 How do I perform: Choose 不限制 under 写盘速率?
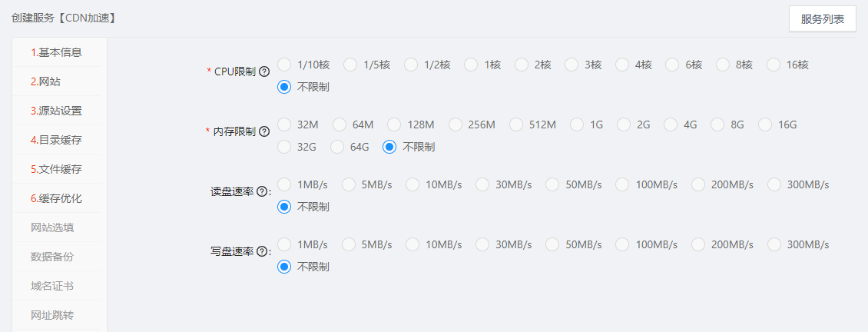(285, 267)
